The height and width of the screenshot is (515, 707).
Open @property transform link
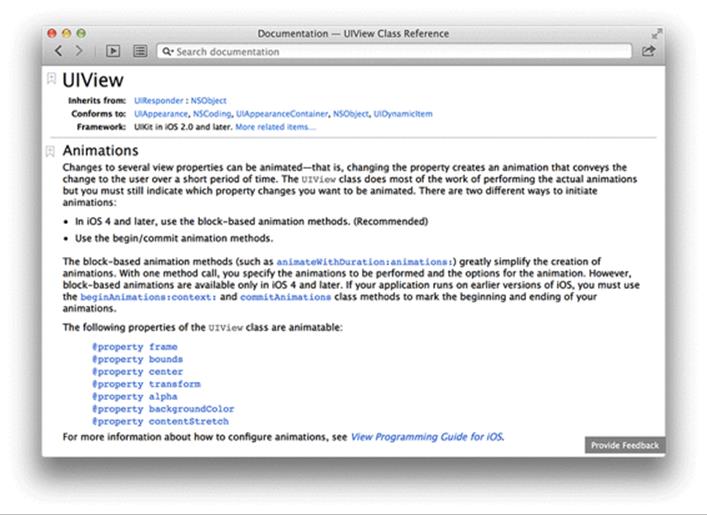tap(146, 384)
